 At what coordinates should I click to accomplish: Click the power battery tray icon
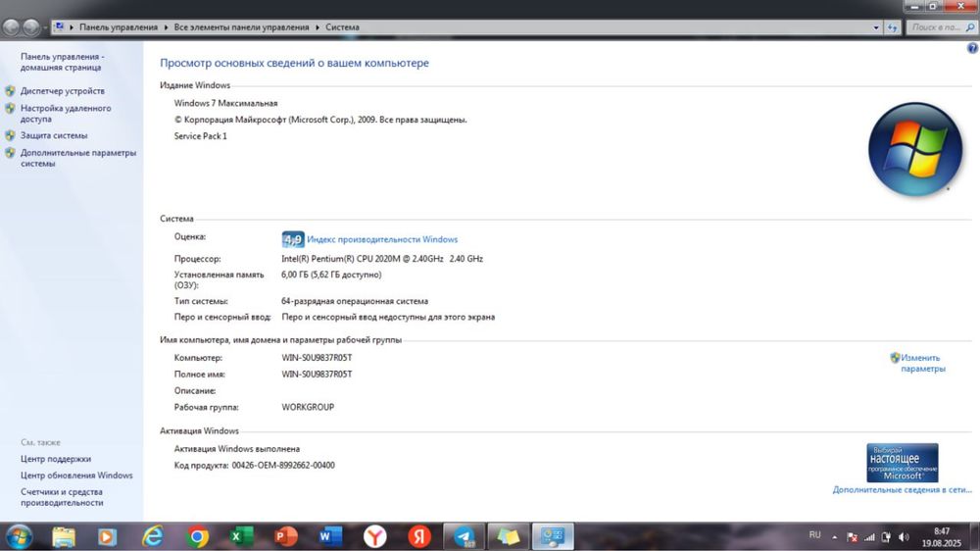point(886,536)
